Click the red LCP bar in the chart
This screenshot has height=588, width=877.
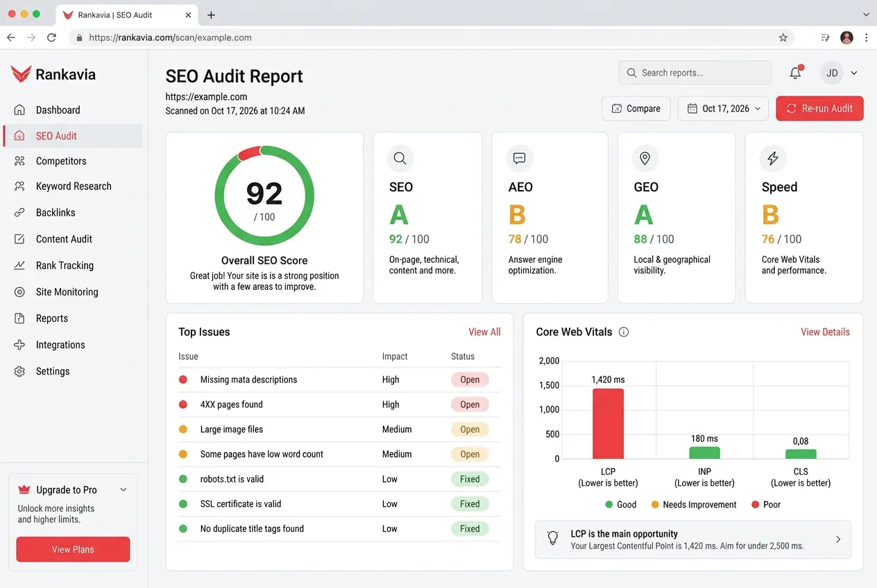608,424
